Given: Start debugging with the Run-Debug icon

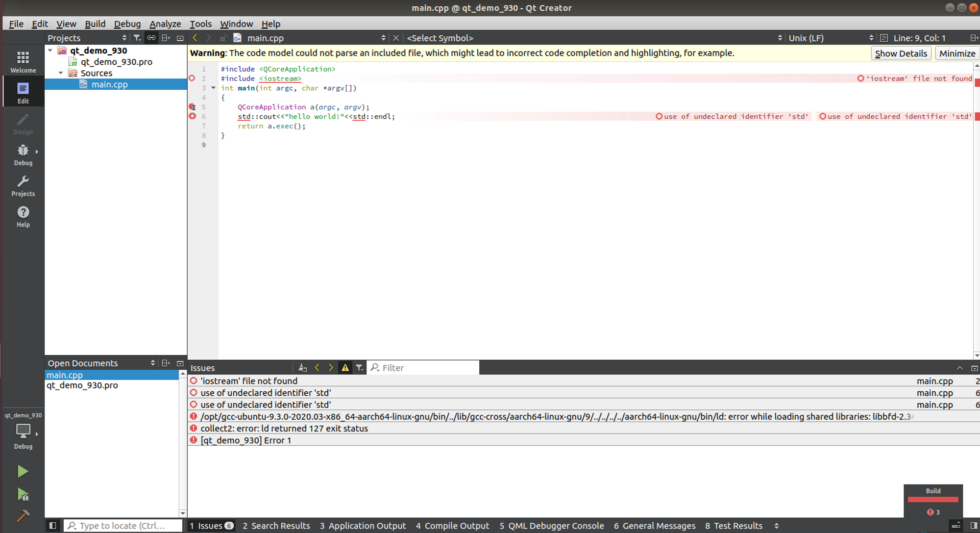Looking at the screenshot, I should (x=23, y=494).
